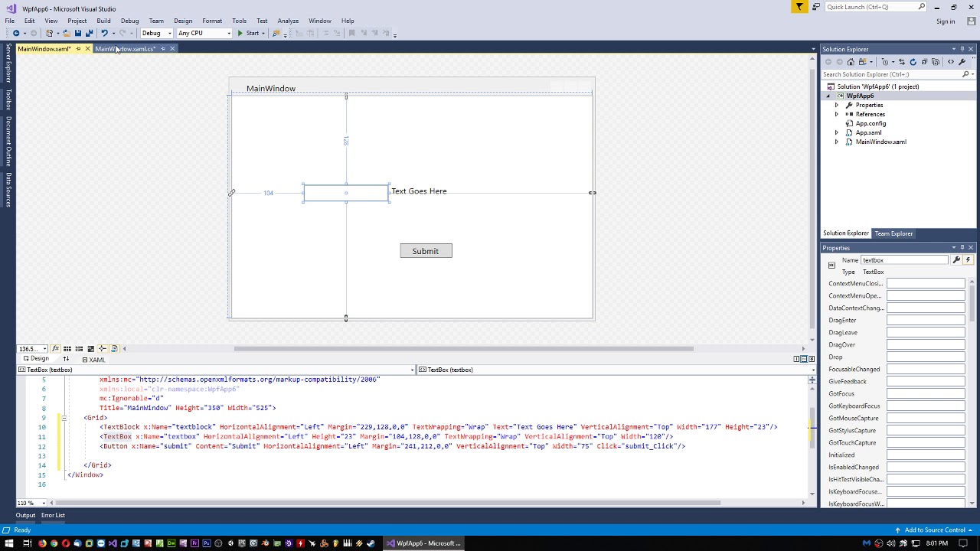Click Sync with Active Document icon
980x551 pixels.
point(901,62)
